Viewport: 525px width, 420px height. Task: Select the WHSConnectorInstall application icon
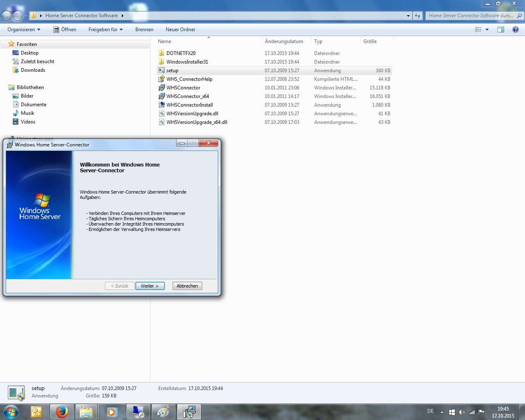pos(162,105)
